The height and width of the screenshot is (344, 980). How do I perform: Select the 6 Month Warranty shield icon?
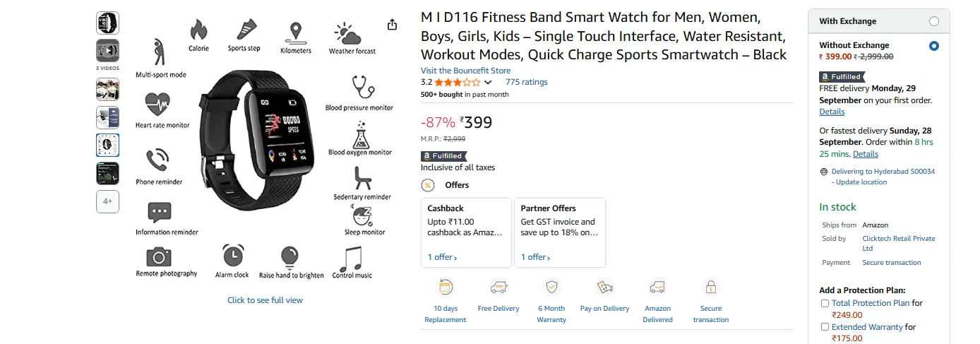(x=551, y=287)
